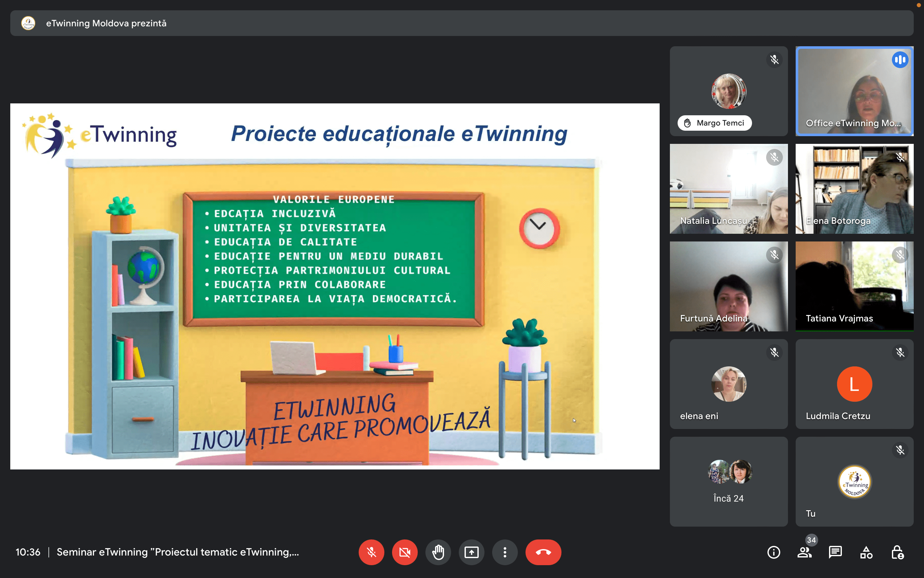924x578 pixels.
Task: Click muted mic icon on Tatiana Vrajmas tile
Action: tap(900, 255)
